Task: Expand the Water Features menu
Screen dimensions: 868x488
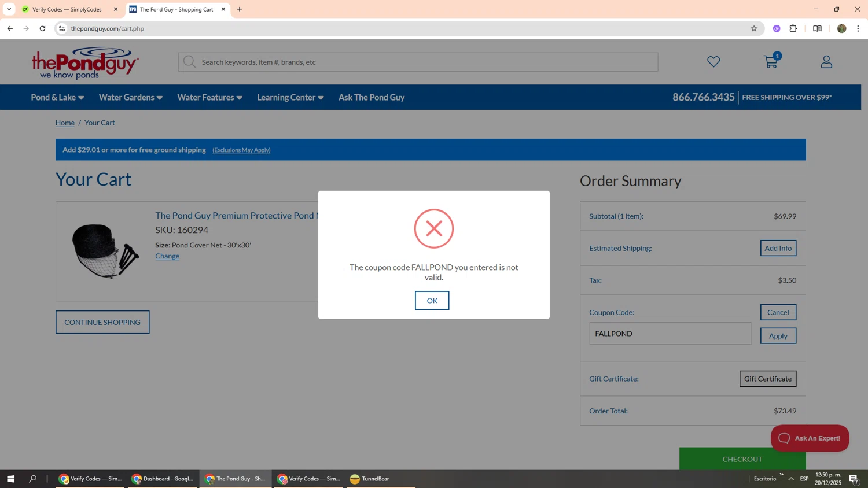Action: click(209, 97)
